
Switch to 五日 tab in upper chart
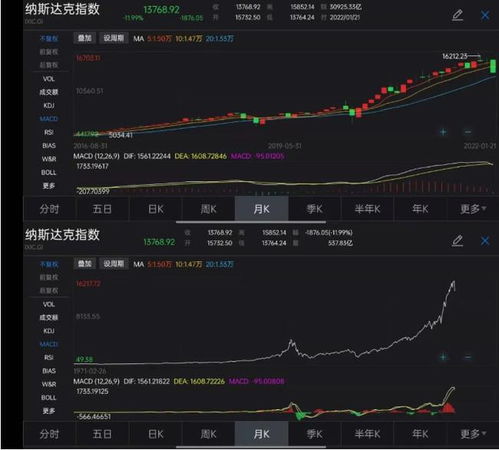(102, 209)
